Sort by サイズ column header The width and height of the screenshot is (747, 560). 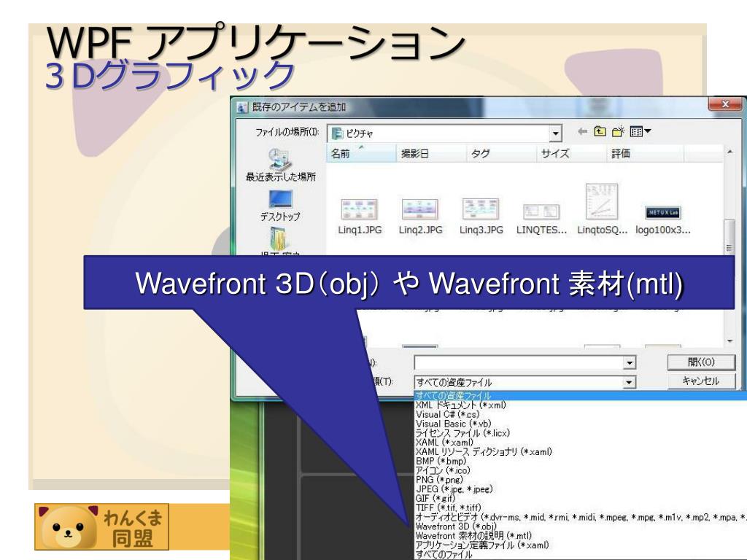pyautogui.click(x=570, y=153)
